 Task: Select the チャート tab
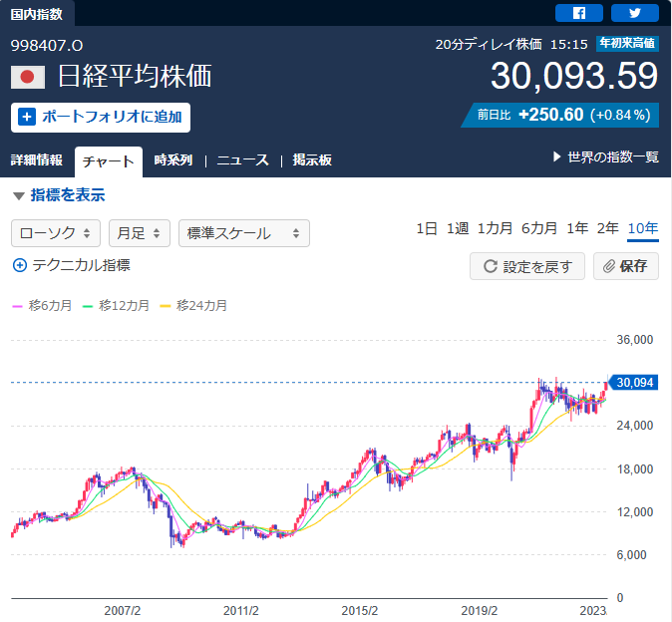tap(109, 161)
